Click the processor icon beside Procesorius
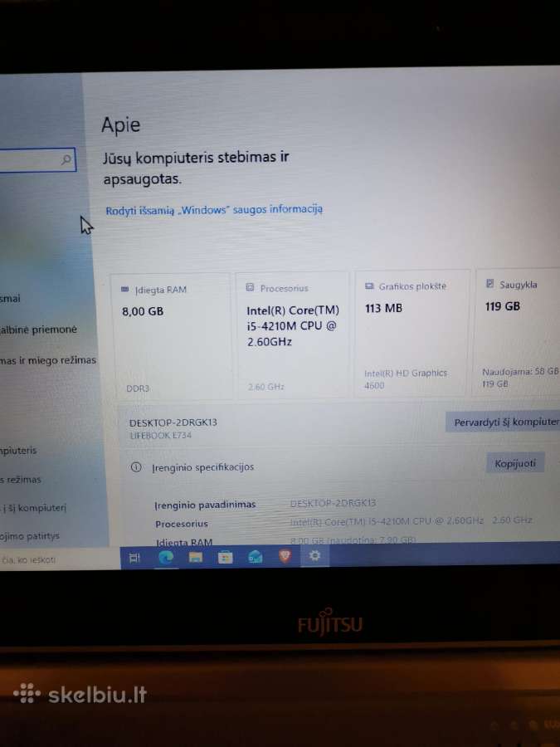 click(x=250, y=287)
